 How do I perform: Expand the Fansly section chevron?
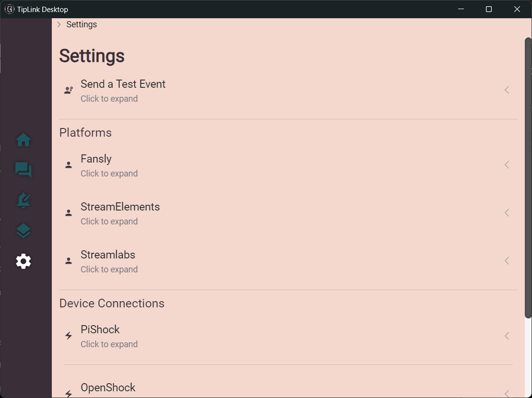click(x=507, y=165)
